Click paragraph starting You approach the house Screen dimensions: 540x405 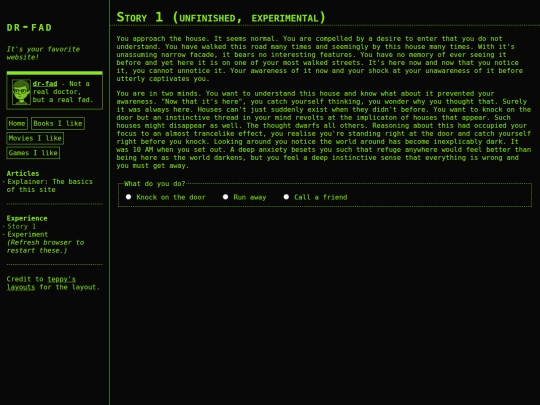pos(320,59)
